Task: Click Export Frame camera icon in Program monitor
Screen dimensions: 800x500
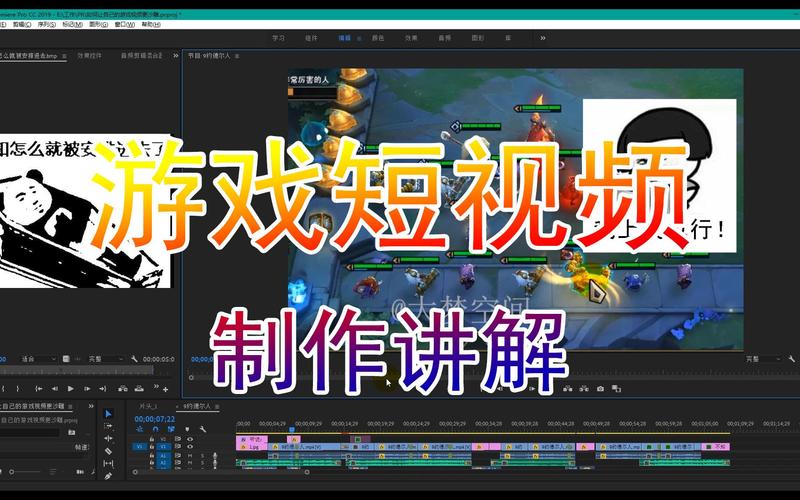Action: [x=601, y=389]
